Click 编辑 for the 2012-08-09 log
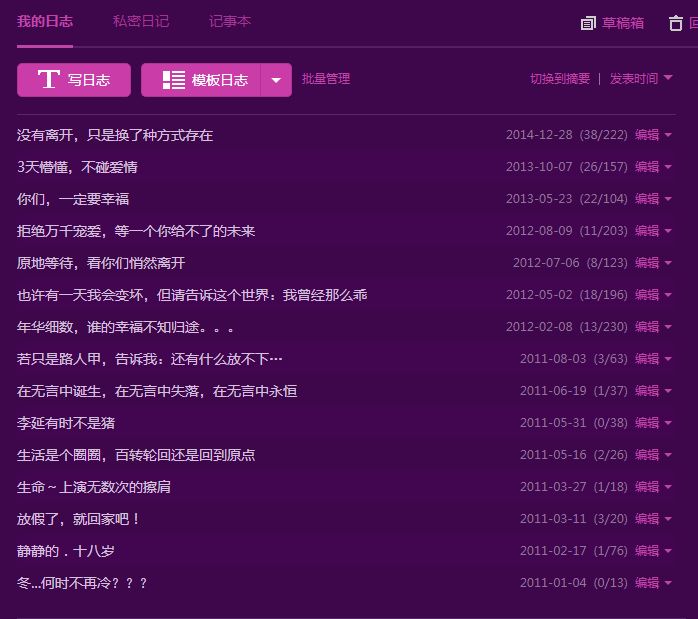698x619 pixels. (647, 231)
